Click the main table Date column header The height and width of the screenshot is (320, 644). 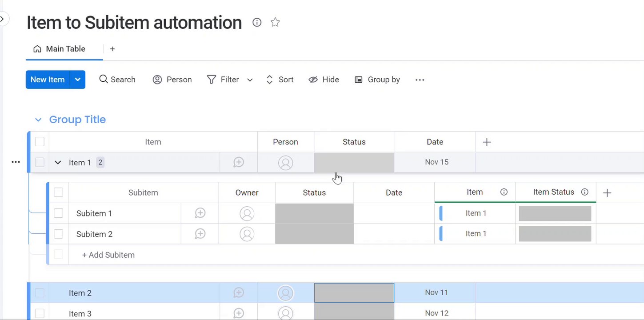tap(435, 142)
